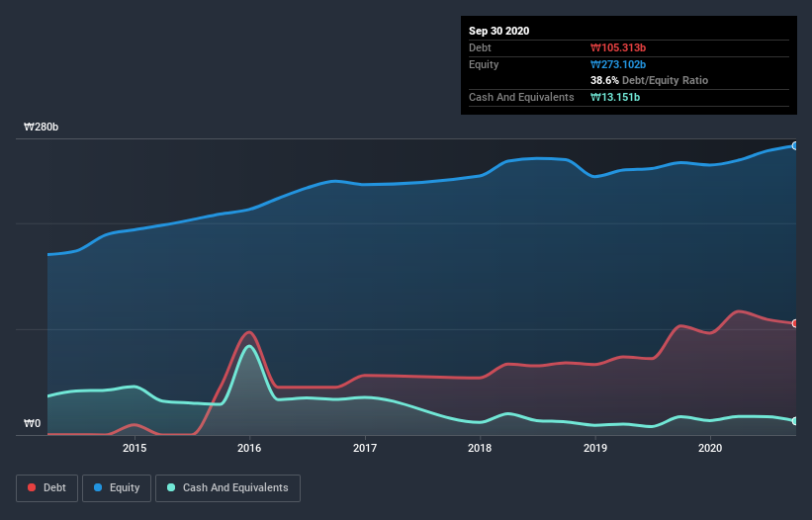Click the Equity label in tooltip

coord(484,64)
